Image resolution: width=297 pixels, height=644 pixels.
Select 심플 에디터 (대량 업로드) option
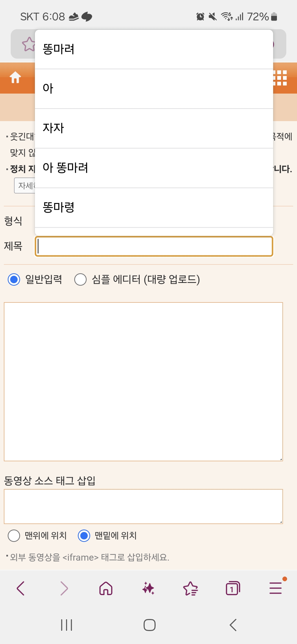pyautogui.click(x=81, y=280)
